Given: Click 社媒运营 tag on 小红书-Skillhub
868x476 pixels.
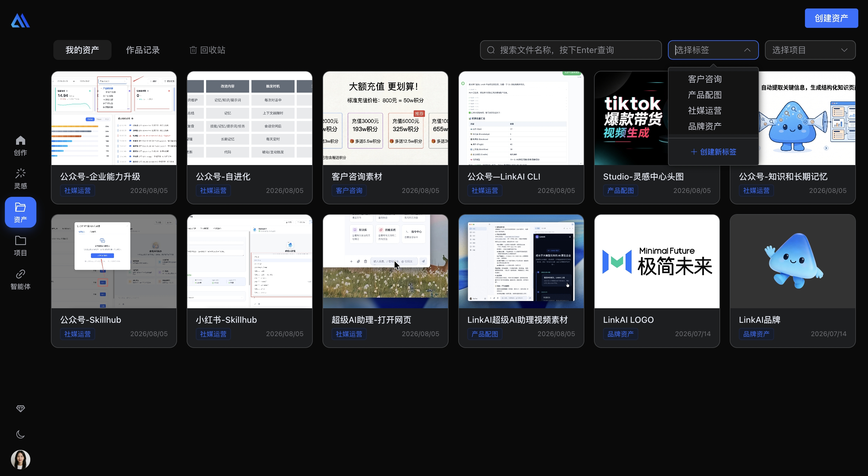Looking at the screenshot, I should (213, 334).
